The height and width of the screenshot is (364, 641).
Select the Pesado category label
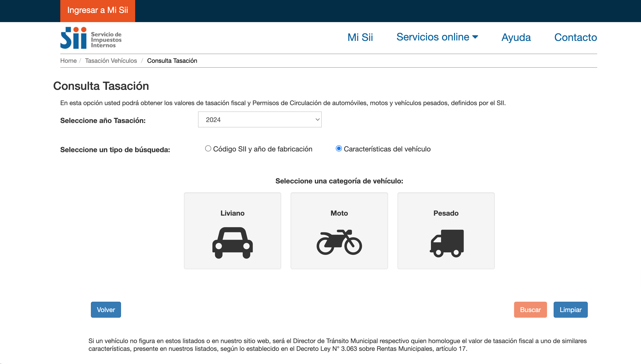(446, 213)
